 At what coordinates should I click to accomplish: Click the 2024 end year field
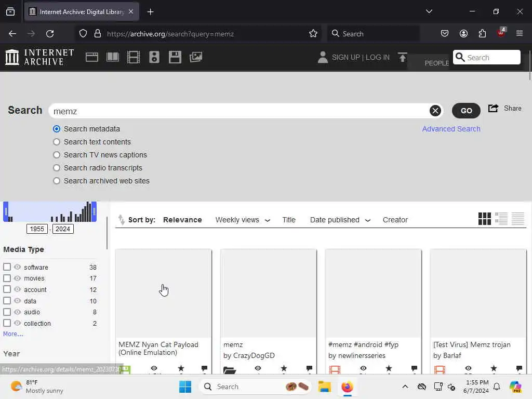pos(63,229)
